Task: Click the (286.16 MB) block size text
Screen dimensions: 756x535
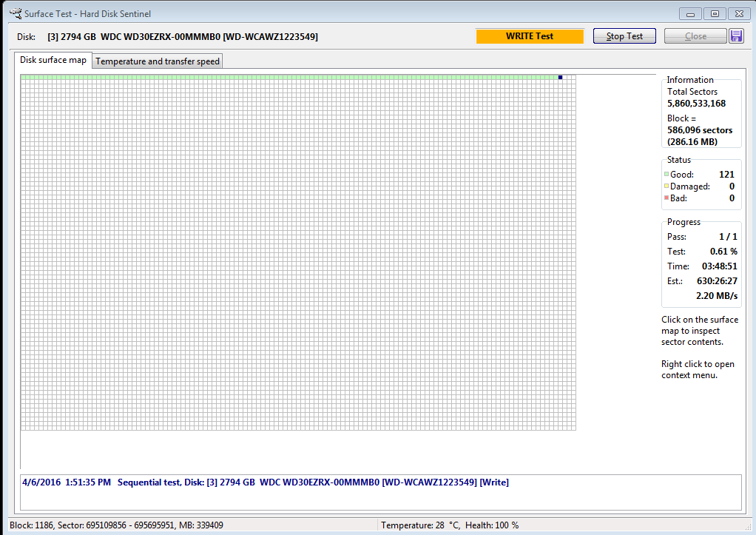Action: [x=692, y=142]
